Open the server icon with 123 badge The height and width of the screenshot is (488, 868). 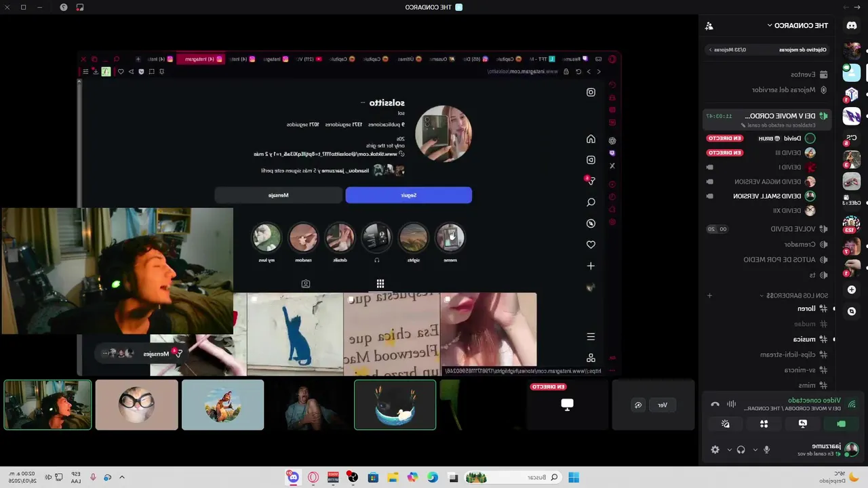852,224
